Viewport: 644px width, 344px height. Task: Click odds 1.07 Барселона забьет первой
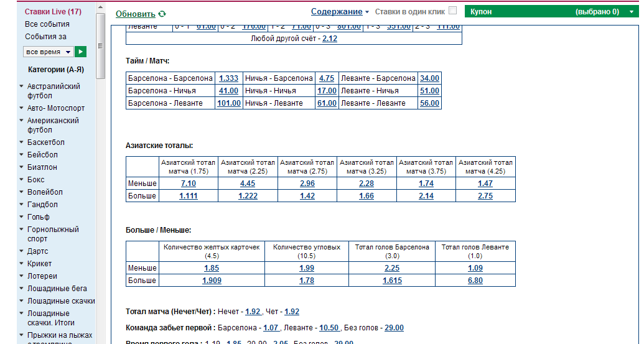coord(271,328)
